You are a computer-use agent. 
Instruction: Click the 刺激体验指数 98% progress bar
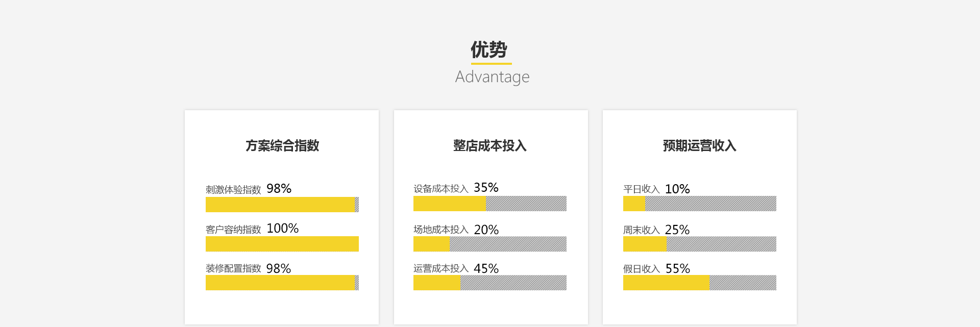pos(282,205)
